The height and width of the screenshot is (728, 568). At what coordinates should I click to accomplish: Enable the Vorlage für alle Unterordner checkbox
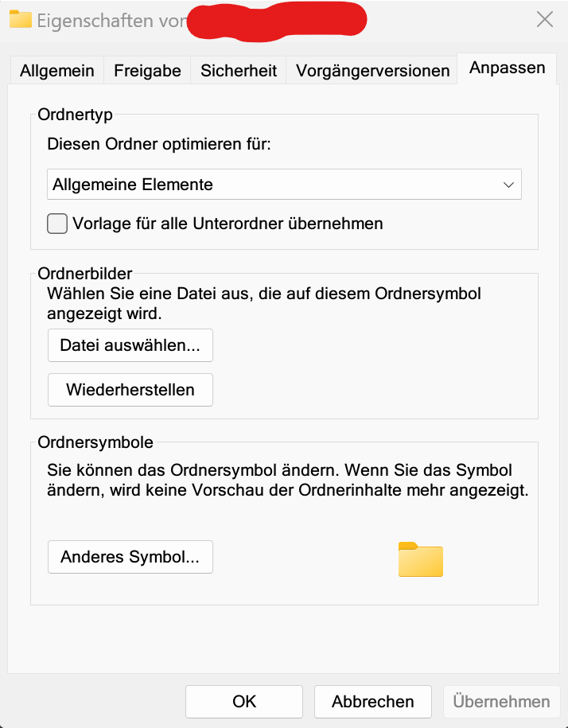pyautogui.click(x=57, y=224)
